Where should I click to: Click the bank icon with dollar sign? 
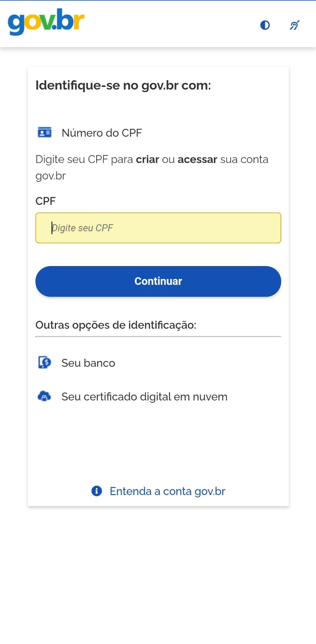[x=44, y=363]
